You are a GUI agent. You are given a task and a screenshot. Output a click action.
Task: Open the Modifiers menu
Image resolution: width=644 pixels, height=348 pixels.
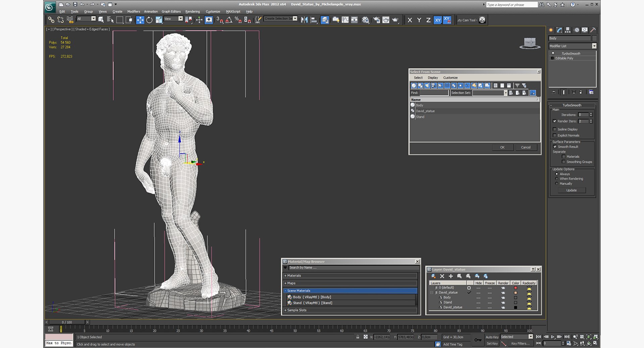click(133, 11)
